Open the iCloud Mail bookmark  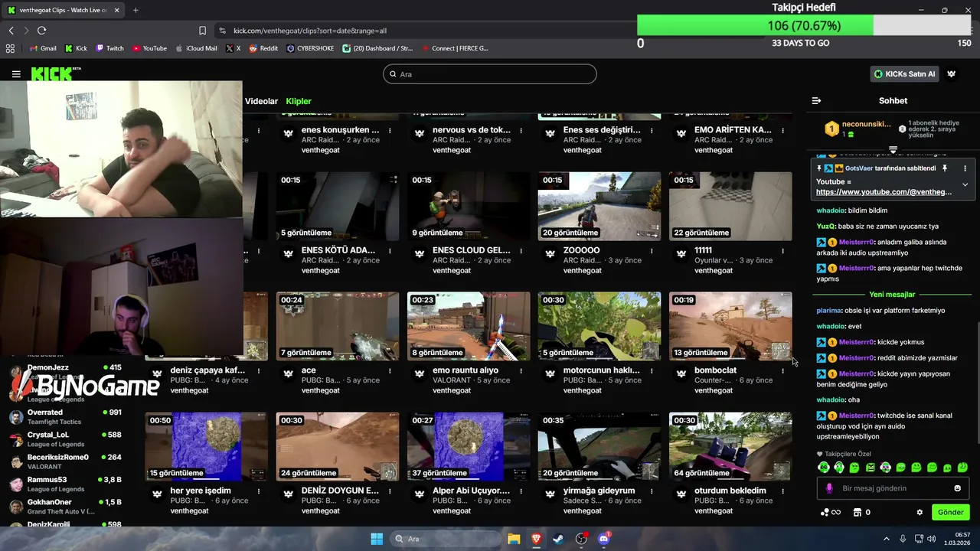pyautogui.click(x=196, y=48)
